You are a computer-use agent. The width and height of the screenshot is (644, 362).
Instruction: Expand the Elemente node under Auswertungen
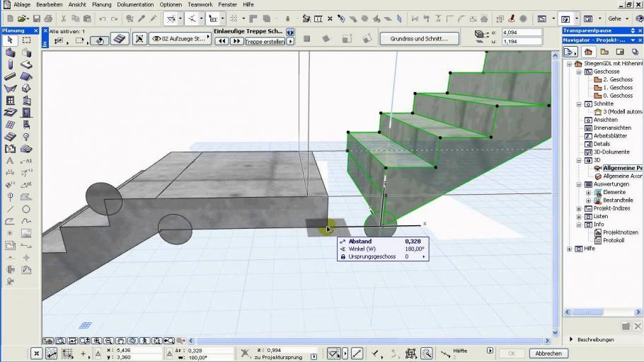point(588,192)
